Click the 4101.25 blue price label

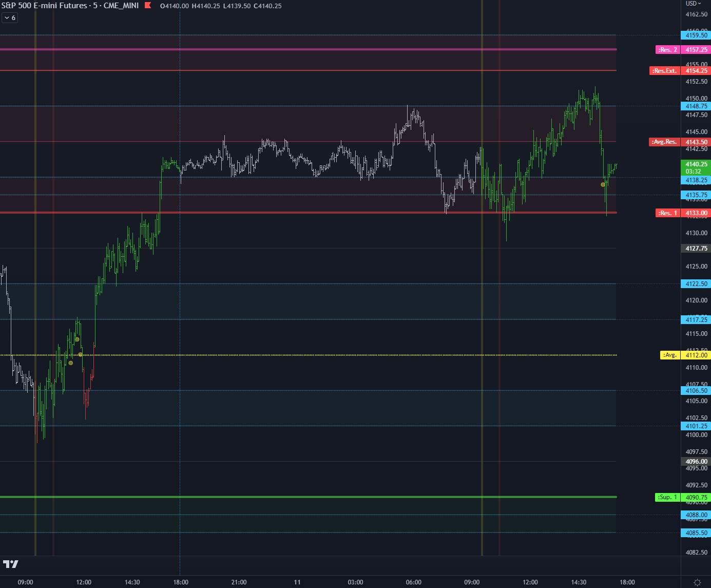696,426
